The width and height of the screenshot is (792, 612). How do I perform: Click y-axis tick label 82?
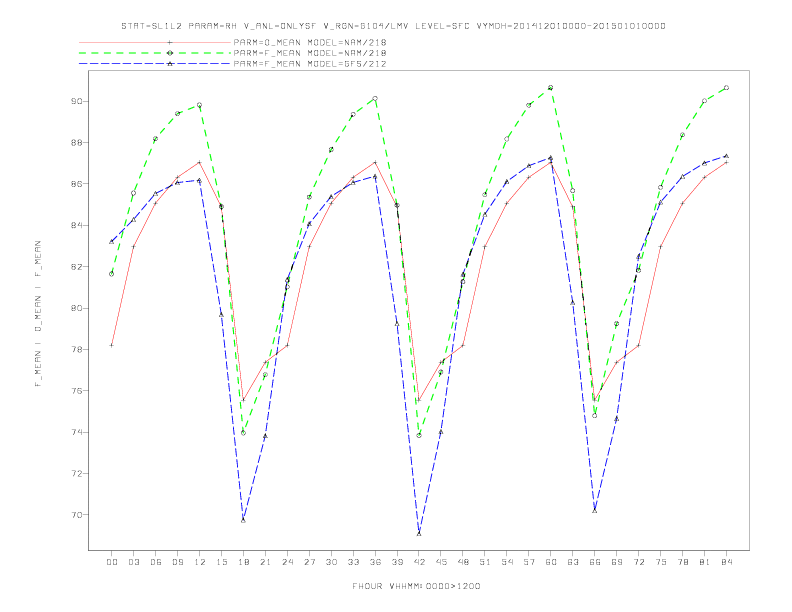pyautogui.click(x=76, y=267)
